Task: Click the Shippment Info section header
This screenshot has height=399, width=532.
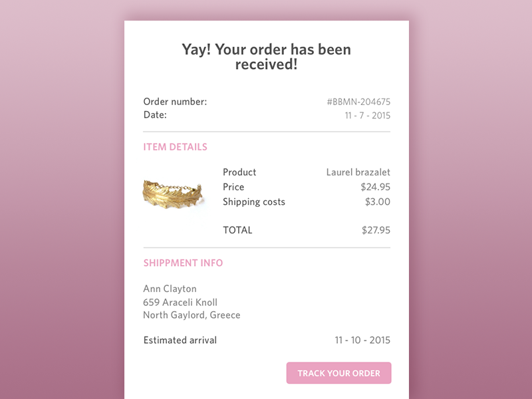Action: click(x=183, y=263)
